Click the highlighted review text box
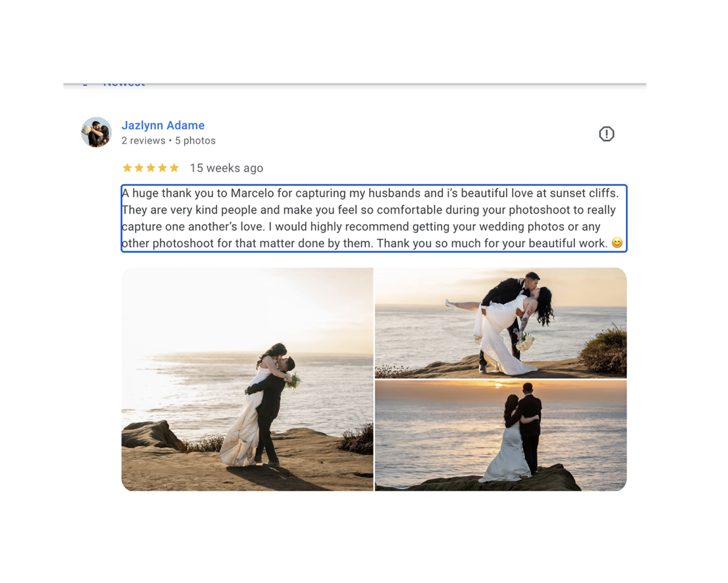 (374, 218)
